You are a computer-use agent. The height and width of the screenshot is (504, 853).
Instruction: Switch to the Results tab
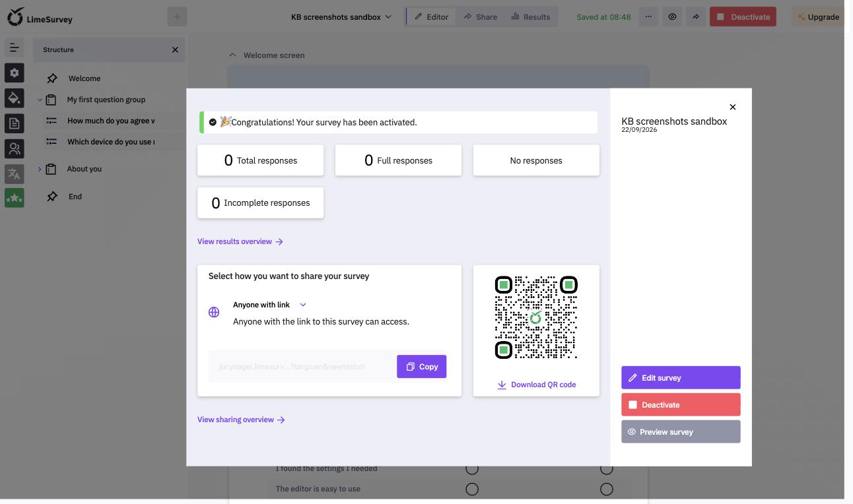coord(531,17)
